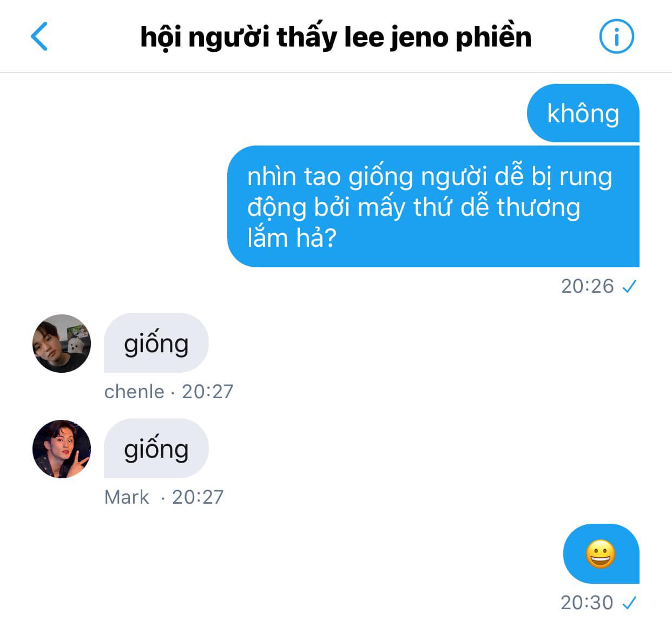Viewport: 672px width, 626px height.
Task: Tap the 20:27 timestamp next to chenle
Action: coord(208,391)
